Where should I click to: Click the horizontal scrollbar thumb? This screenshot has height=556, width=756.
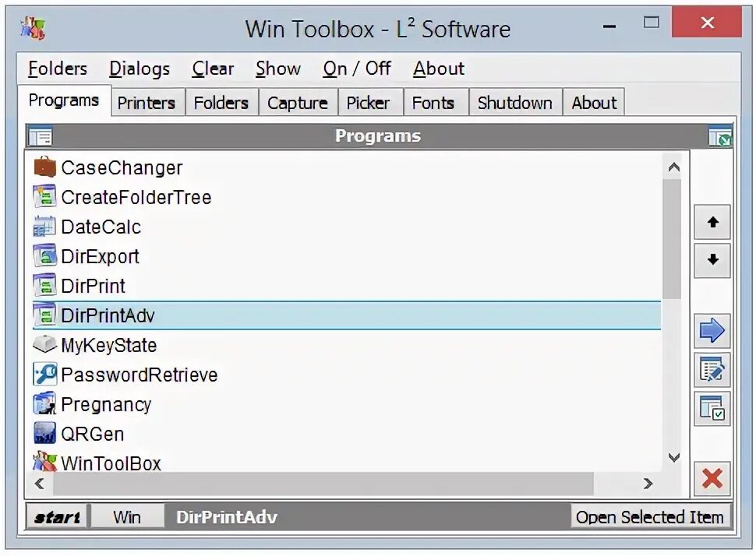coord(323,484)
